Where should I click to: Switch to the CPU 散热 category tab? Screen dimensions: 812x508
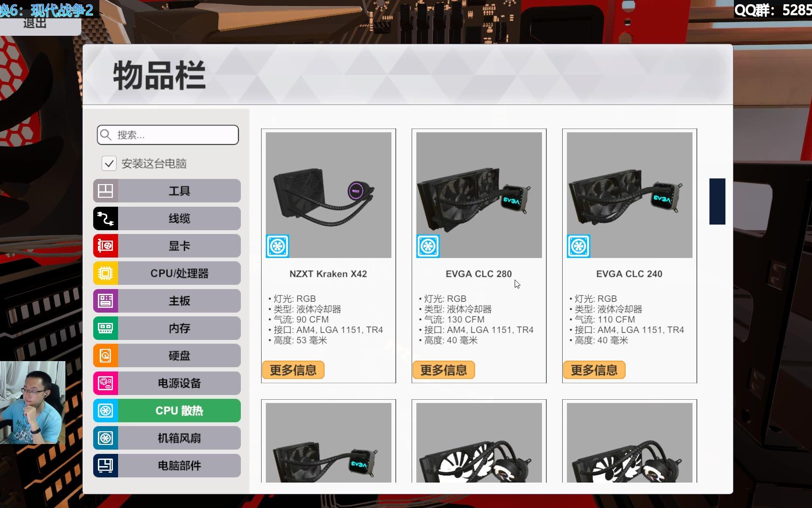pos(167,411)
